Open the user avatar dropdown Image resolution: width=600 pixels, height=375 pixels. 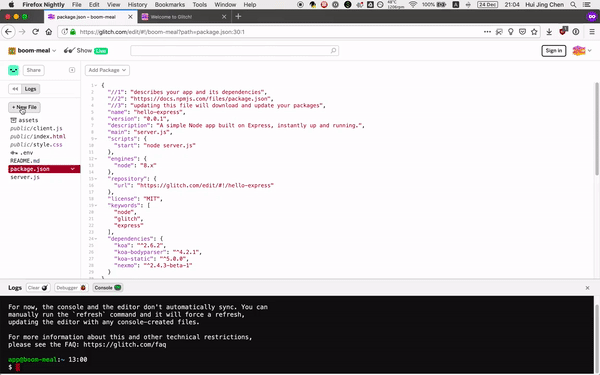(x=582, y=51)
